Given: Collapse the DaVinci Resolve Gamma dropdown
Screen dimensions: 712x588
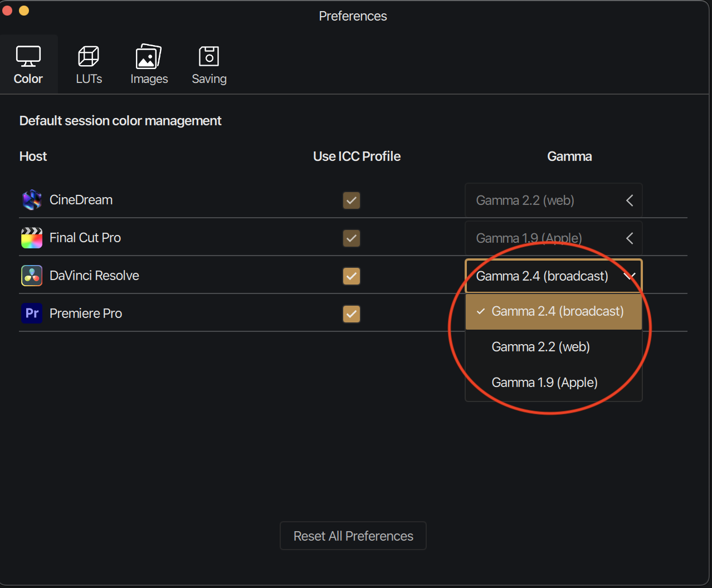Looking at the screenshot, I should [x=553, y=276].
